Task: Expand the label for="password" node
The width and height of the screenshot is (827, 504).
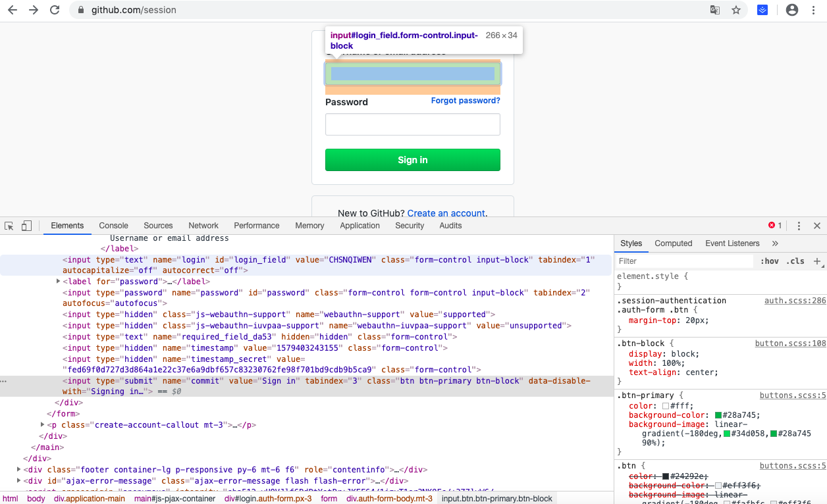Action: 59,282
